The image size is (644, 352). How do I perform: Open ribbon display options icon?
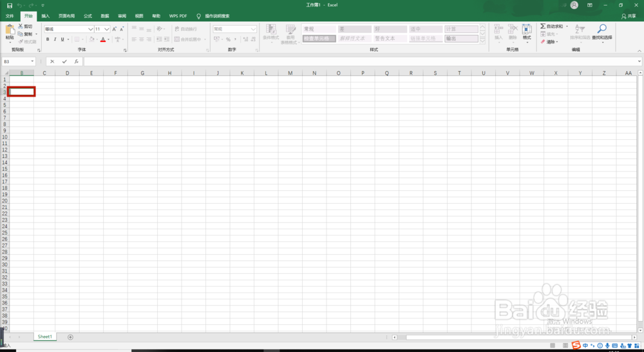590,5
